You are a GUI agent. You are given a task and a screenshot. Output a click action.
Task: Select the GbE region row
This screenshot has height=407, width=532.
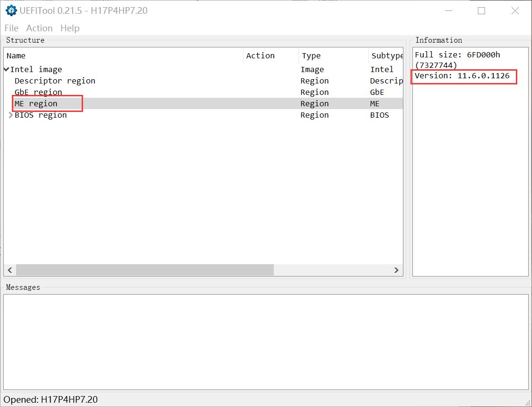(203, 92)
